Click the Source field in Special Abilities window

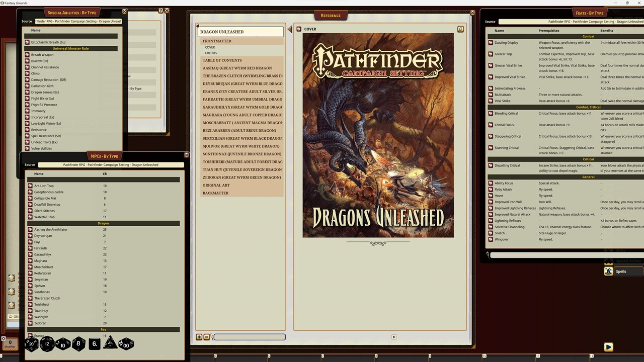pos(78,21)
